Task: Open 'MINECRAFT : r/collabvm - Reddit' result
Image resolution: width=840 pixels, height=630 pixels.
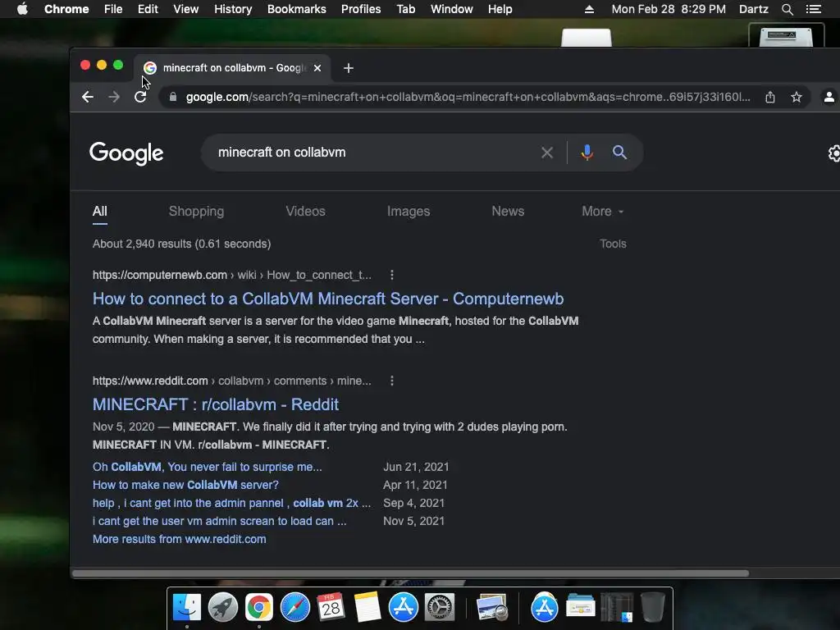Action: 216,404
